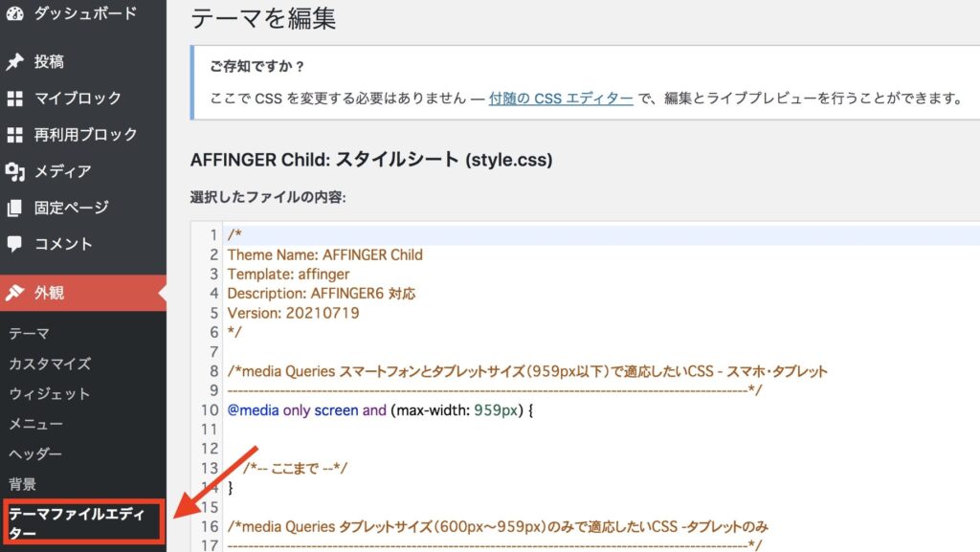
Task: Follow the 付随の CSS エディター link
Action: (x=561, y=98)
